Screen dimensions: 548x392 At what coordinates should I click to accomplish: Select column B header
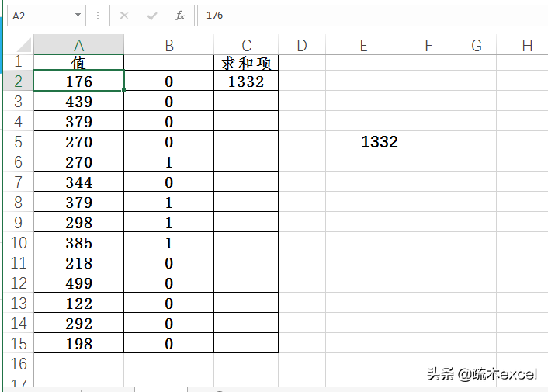[x=168, y=45]
